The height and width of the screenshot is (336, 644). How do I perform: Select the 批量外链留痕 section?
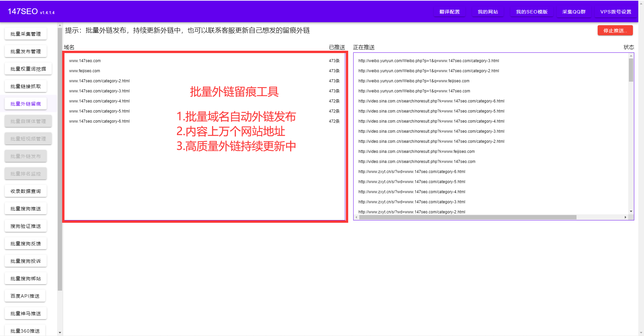26,103
